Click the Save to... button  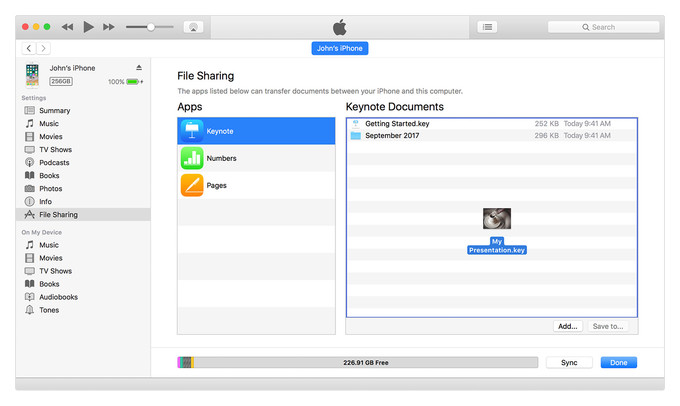[x=608, y=326]
